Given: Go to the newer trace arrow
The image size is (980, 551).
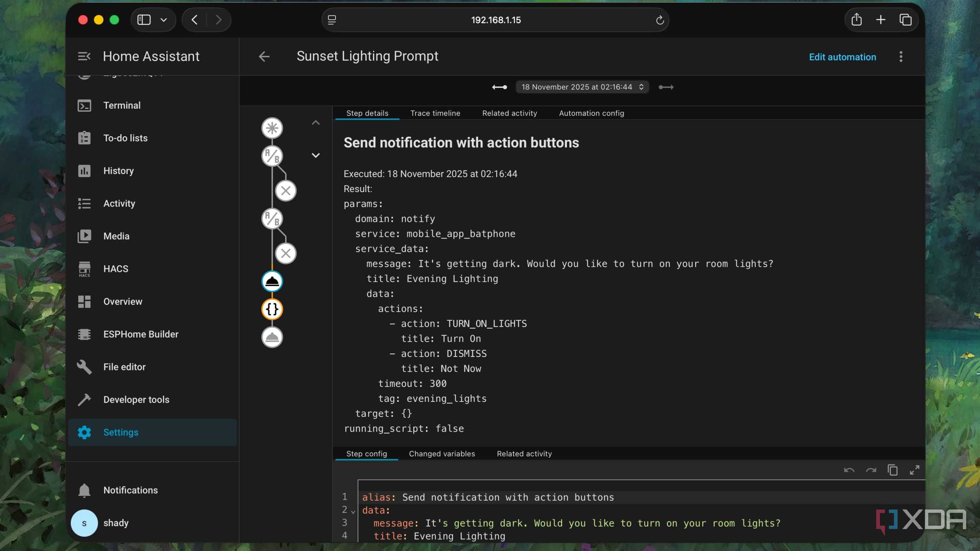Looking at the screenshot, I should point(666,87).
